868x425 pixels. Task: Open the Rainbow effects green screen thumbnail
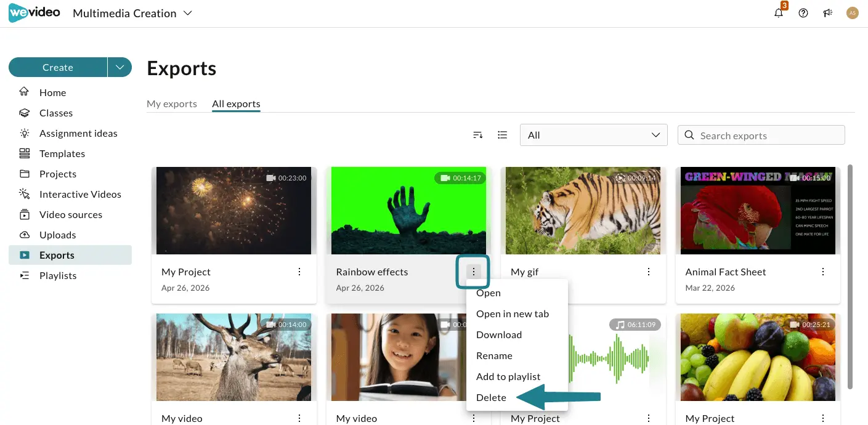(x=408, y=211)
